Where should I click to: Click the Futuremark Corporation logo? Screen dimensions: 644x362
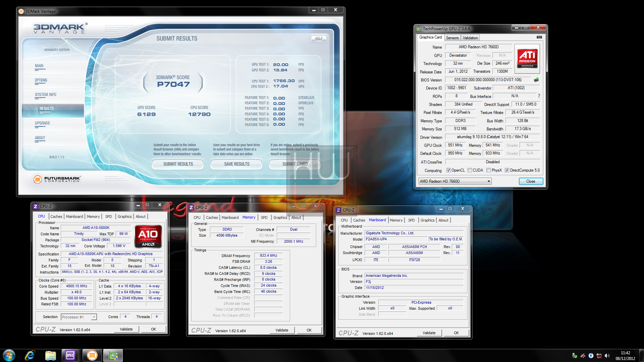[57, 179]
